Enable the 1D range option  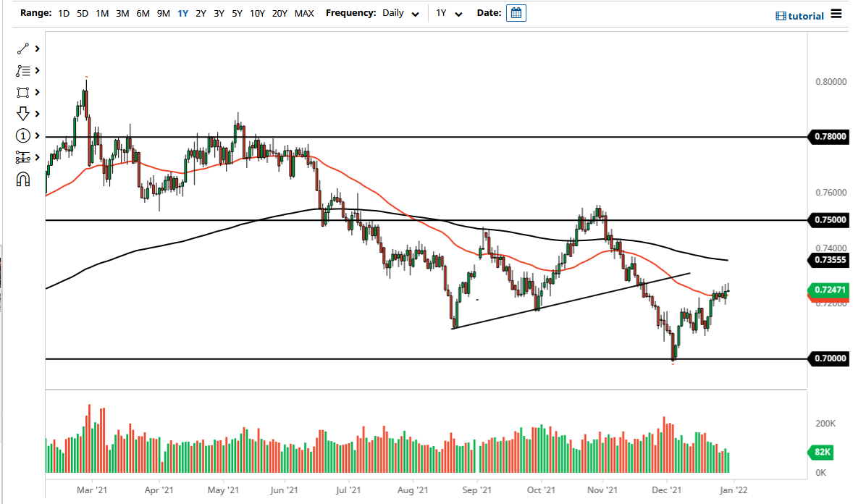63,13
